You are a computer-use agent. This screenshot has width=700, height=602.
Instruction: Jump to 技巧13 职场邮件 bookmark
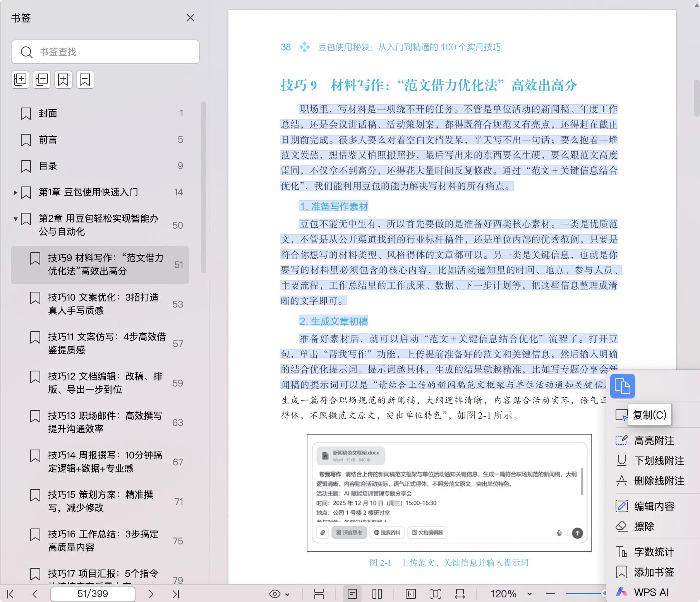pos(100,422)
